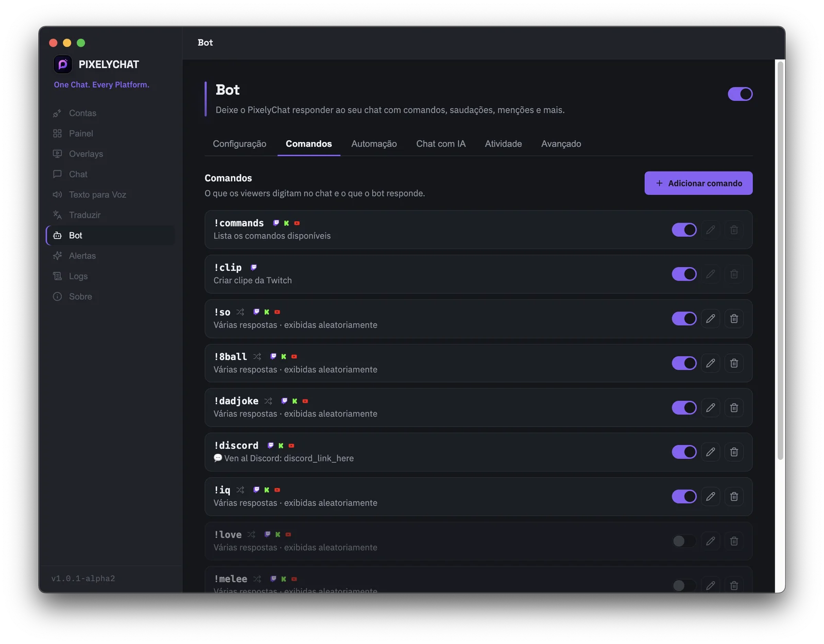The width and height of the screenshot is (824, 644).
Task: Click the Adicionar comando button
Action: 698,183
